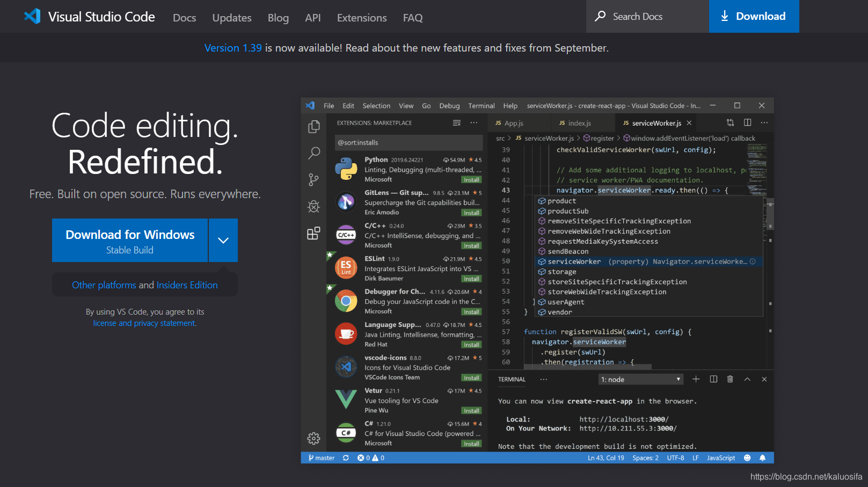Image resolution: width=868 pixels, height=487 pixels.
Task: Click the split terminal icon
Action: tap(713, 379)
